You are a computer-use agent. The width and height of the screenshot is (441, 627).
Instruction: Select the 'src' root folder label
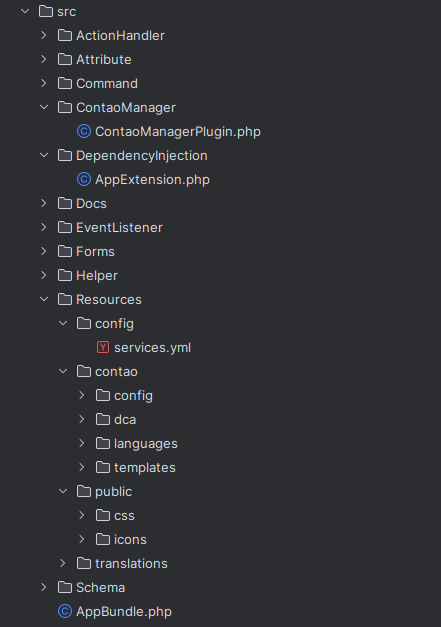pyautogui.click(x=66, y=12)
